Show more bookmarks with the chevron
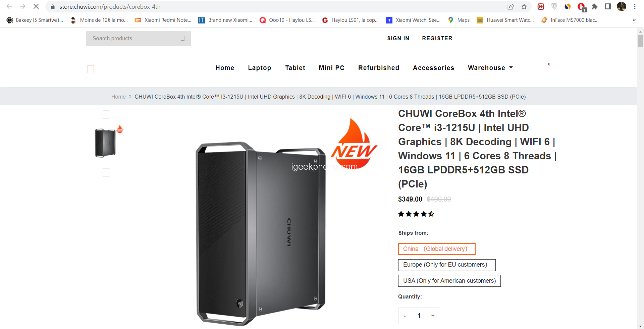The image size is (644, 329). click(634, 20)
